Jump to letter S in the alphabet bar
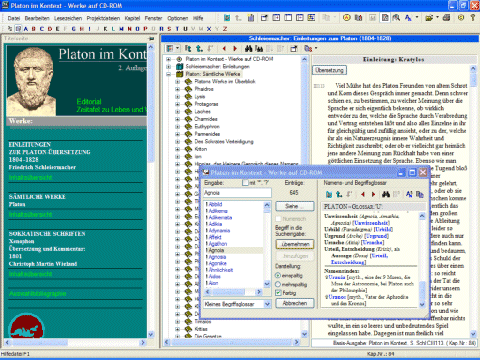480x360 pixels. tap(169, 29)
